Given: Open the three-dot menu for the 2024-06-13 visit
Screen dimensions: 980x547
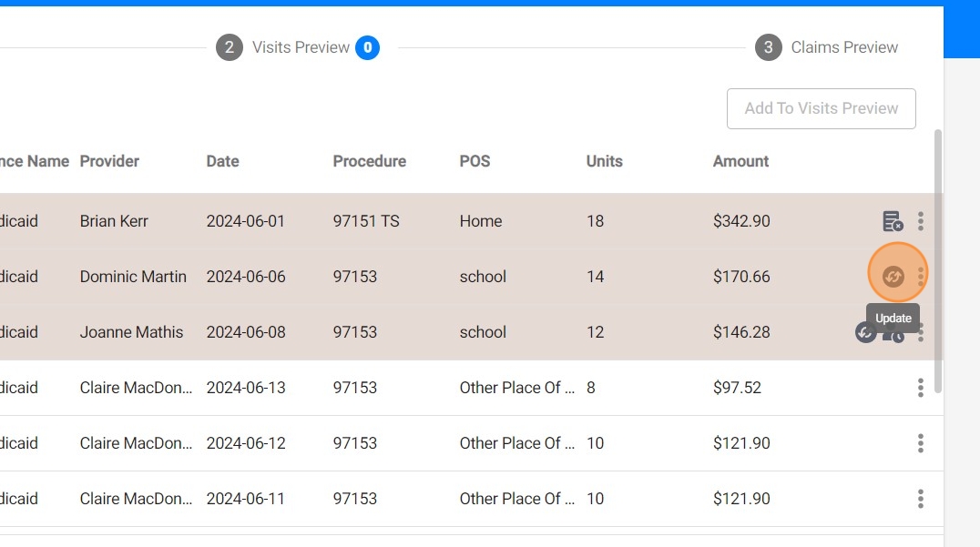Looking at the screenshot, I should tap(921, 388).
